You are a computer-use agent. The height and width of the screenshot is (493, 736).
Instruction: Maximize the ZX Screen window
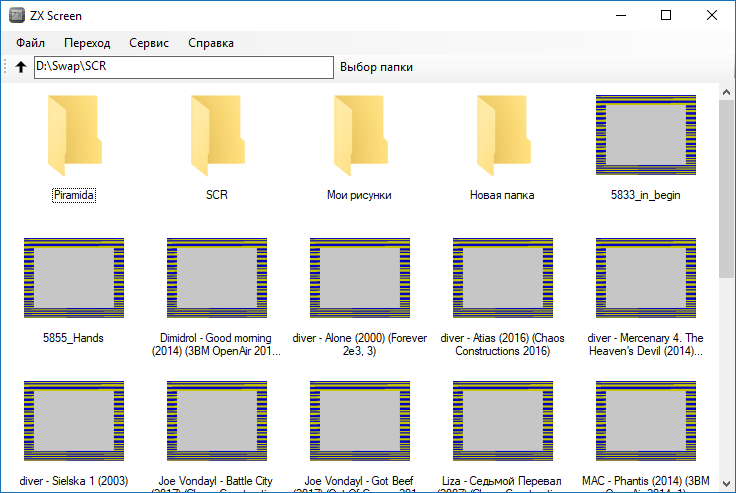point(666,15)
